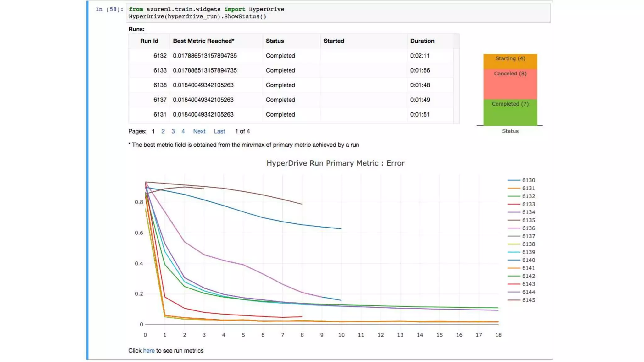Screen dimensions: 644x362
Task: Toggle legend entry 6133
Action: pyautogui.click(x=521, y=204)
